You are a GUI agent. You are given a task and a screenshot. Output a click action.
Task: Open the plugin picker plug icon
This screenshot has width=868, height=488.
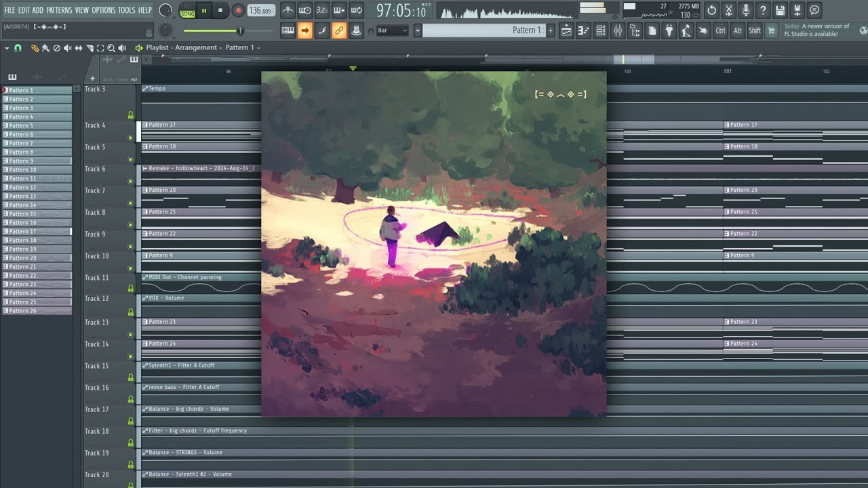click(x=669, y=30)
